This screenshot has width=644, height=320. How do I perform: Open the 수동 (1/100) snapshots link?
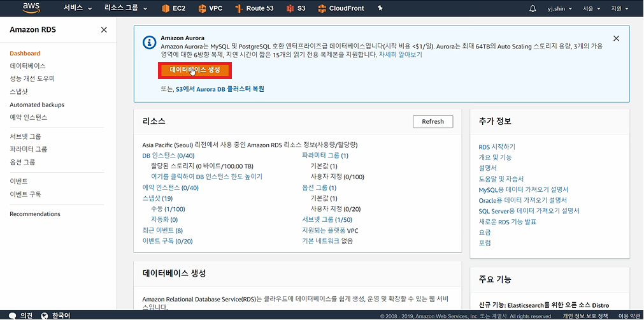[x=168, y=209]
